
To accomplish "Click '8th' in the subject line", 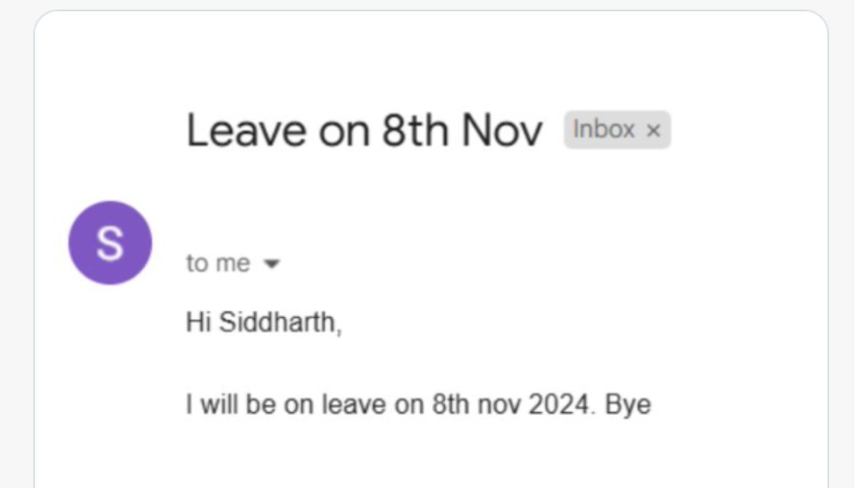I will pyautogui.click(x=414, y=130).
